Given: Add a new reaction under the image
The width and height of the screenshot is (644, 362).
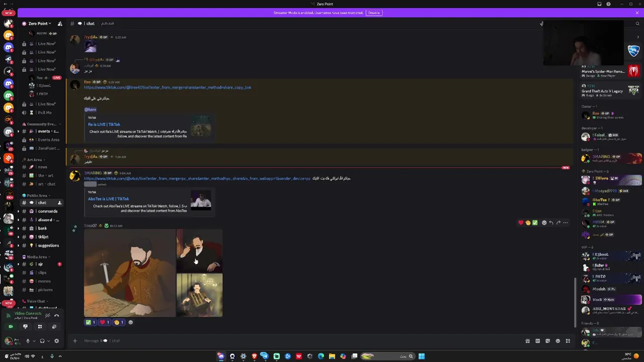Looking at the screenshot, I should click(x=131, y=322).
